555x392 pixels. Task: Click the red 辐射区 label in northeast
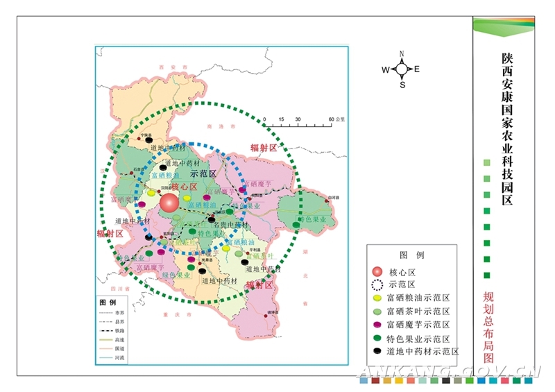[x=264, y=148]
